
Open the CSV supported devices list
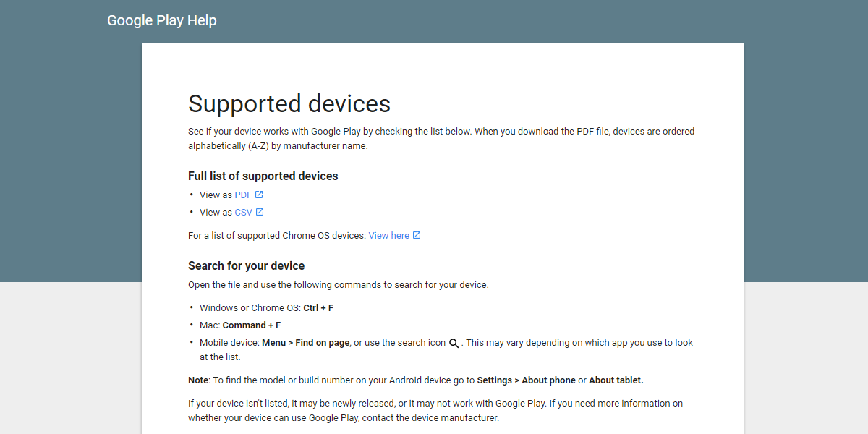(x=244, y=213)
